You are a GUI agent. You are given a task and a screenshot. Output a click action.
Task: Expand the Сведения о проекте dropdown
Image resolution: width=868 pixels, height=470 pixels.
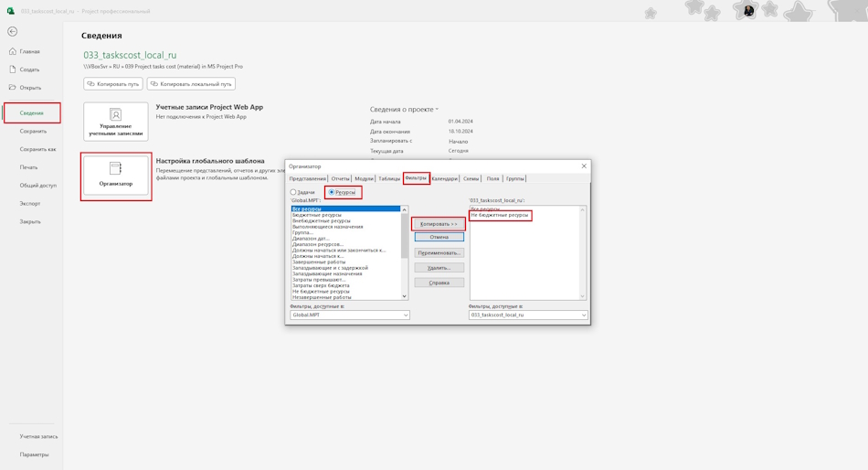(x=437, y=109)
